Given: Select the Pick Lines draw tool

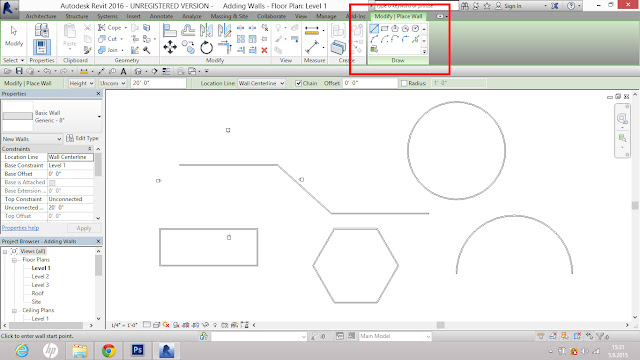Looking at the screenshot, I should (415, 39).
